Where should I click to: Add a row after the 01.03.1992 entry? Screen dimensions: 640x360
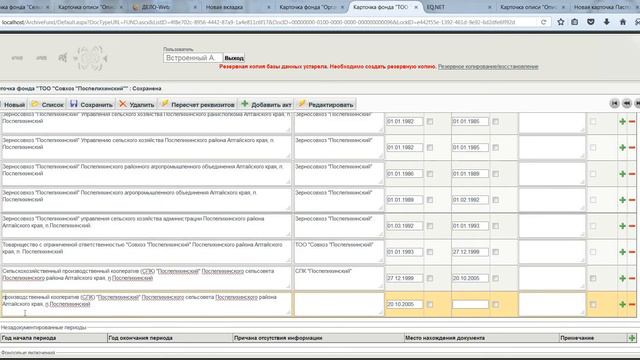pos(622,226)
